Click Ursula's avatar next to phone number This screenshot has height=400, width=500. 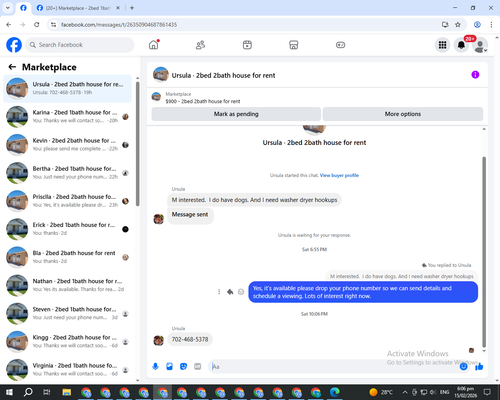click(x=158, y=340)
